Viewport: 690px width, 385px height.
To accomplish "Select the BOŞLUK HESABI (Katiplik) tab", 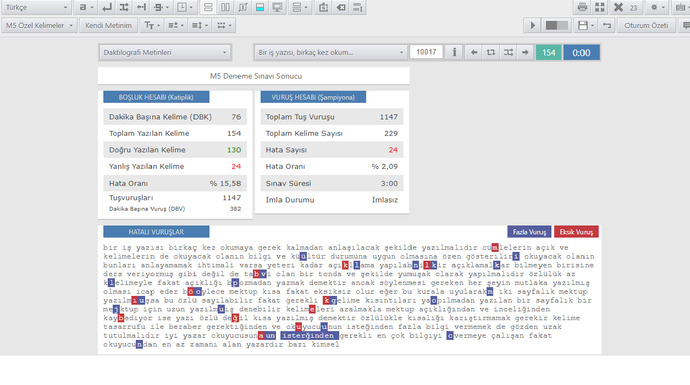I will [156, 97].
